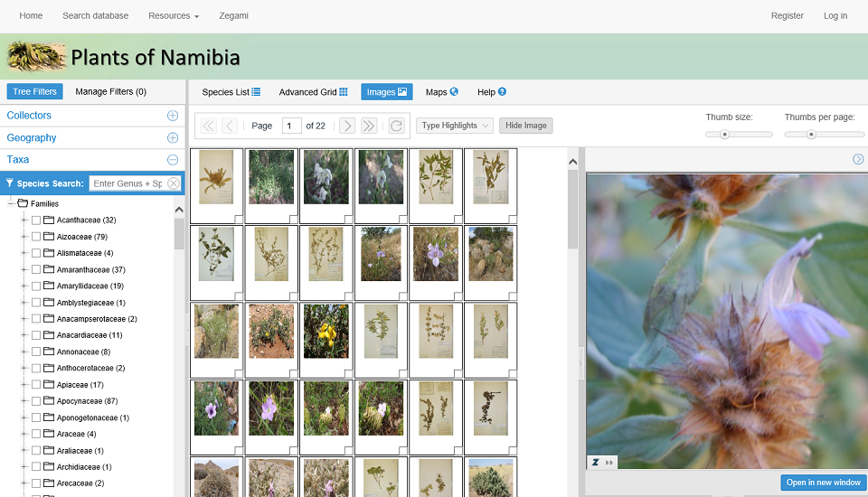Click the Arecaceae folder icon
The width and height of the screenshot is (868, 497).
click(x=49, y=483)
